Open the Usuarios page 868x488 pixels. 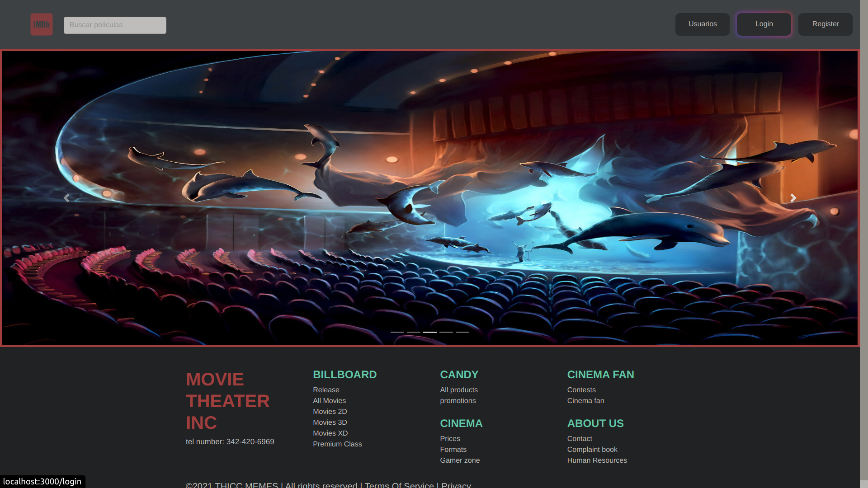pos(702,24)
